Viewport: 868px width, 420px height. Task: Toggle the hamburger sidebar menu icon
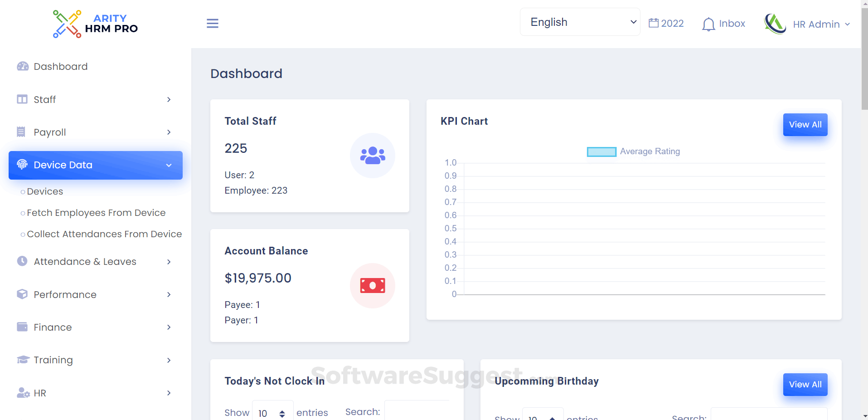(x=213, y=24)
